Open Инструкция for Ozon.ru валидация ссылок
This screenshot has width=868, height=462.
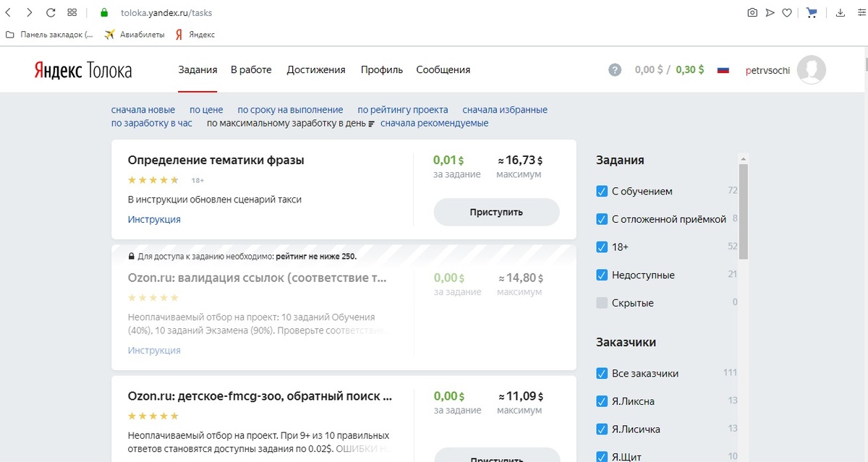click(154, 351)
